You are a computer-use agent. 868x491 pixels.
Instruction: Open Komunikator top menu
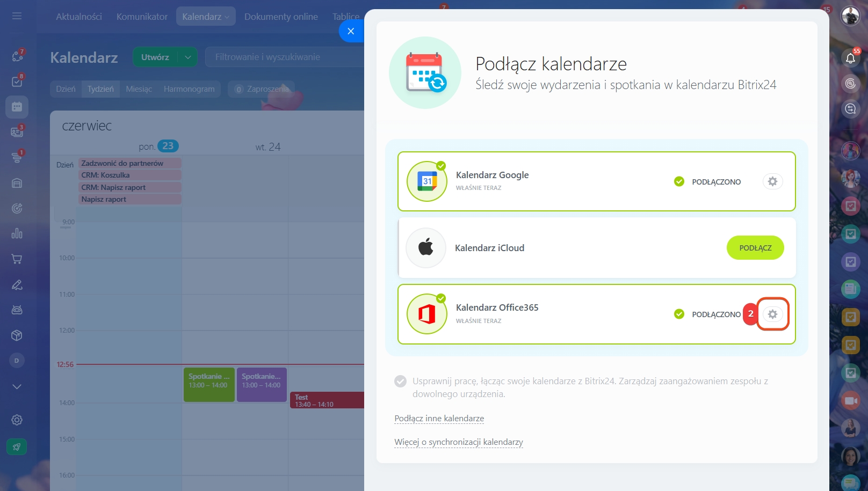point(142,17)
